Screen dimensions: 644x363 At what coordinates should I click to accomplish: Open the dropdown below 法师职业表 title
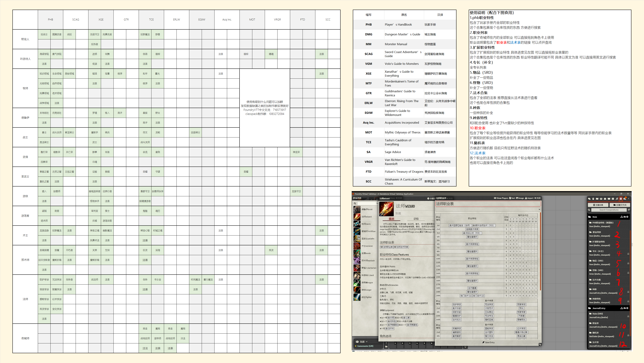(x=488, y=209)
